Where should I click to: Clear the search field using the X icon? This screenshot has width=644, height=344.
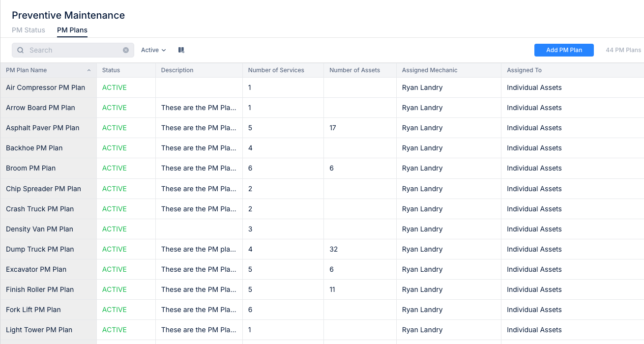pyautogui.click(x=126, y=50)
